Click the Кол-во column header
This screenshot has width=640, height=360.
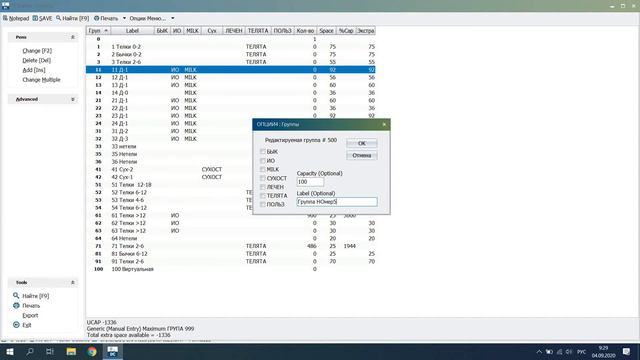coord(305,31)
